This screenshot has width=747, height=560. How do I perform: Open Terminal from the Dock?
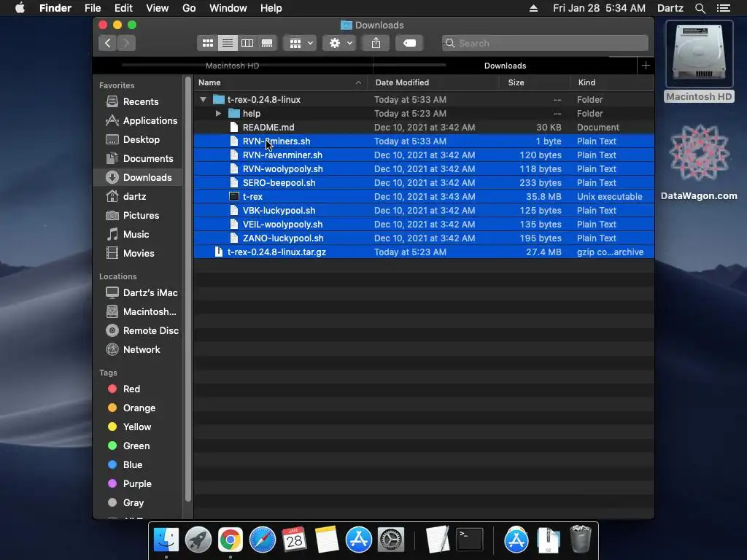(470, 540)
